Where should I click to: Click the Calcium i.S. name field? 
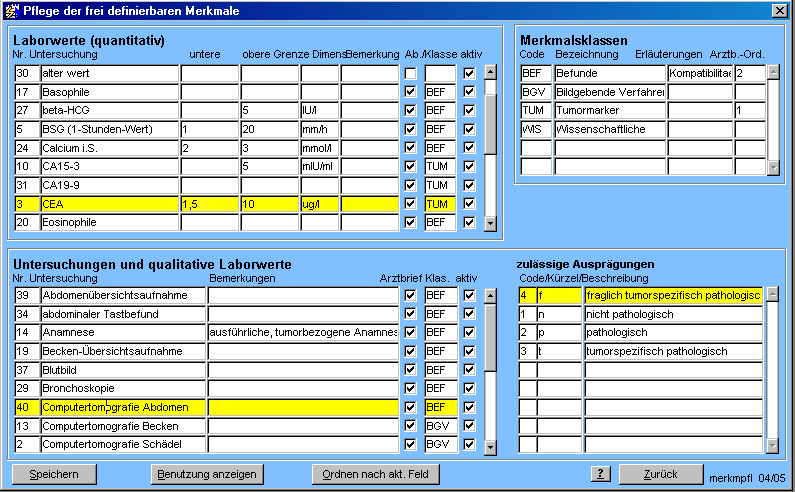[x=109, y=148]
